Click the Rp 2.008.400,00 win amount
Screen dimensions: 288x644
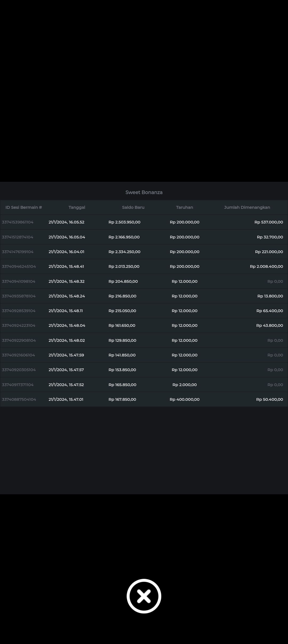(266, 266)
